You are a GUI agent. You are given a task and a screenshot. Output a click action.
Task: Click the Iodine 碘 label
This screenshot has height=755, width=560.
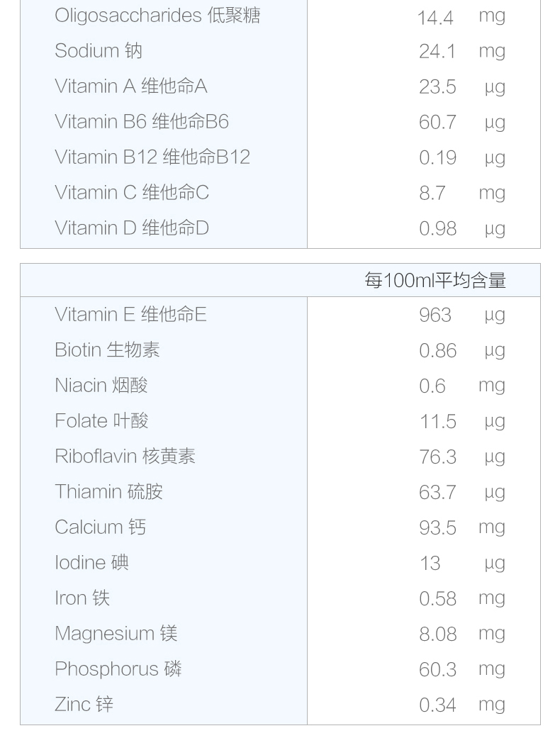coord(91,563)
